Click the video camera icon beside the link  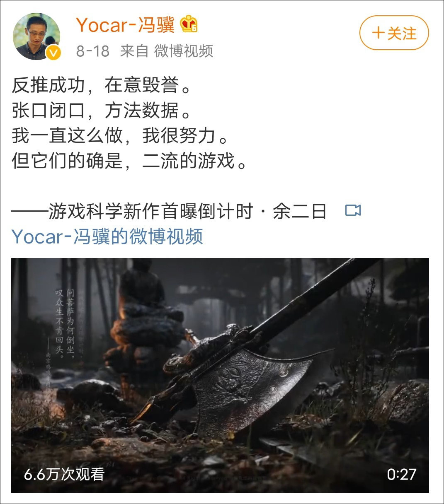[353, 210]
